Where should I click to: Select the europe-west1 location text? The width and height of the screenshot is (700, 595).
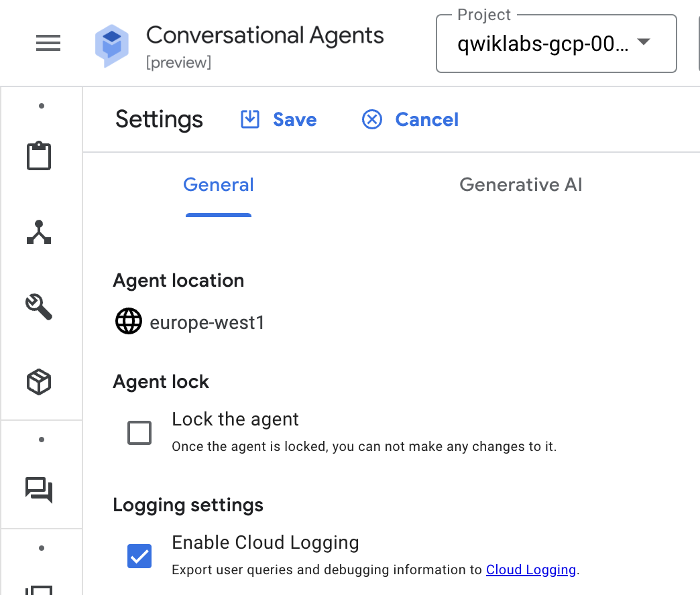pyautogui.click(x=207, y=322)
